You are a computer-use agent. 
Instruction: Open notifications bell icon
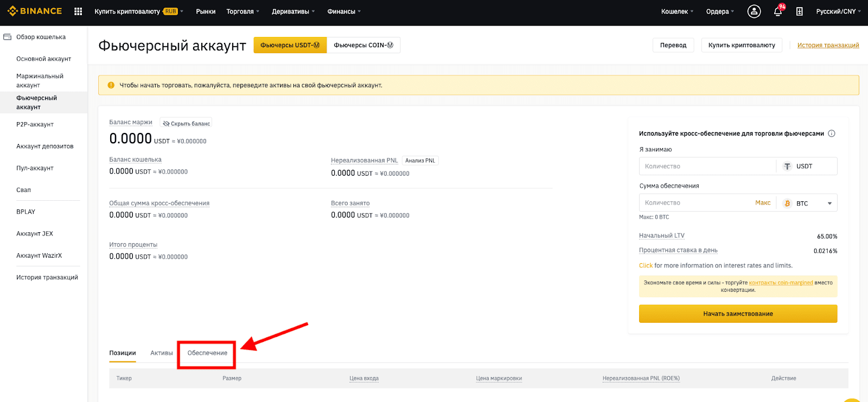(x=778, y=11)
